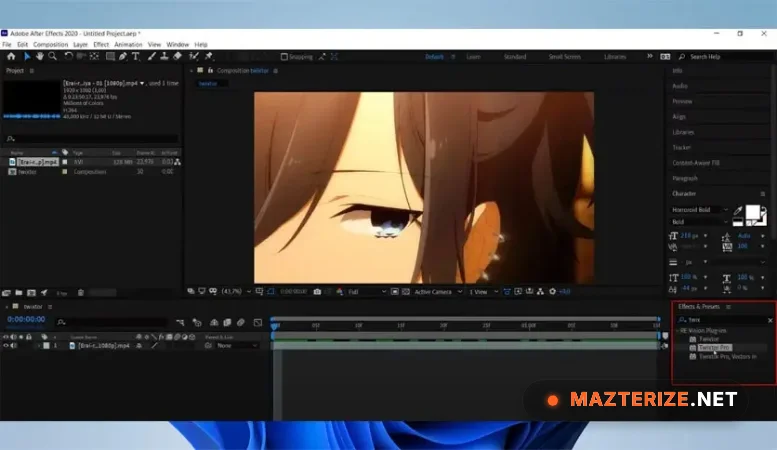Viewport: 777px width, 450px height.
Task: Expand the hidden workspaces double-arrow
Action: (650, 56)
